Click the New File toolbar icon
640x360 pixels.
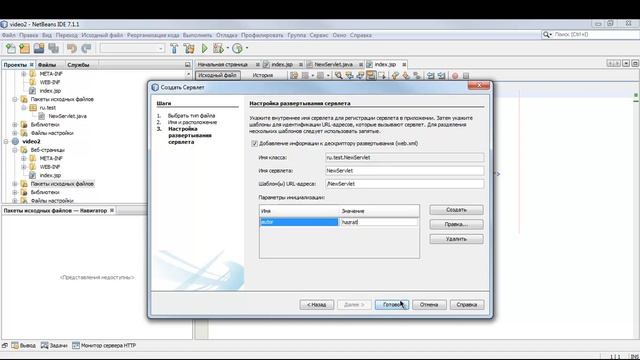click(x=11, y=49)
